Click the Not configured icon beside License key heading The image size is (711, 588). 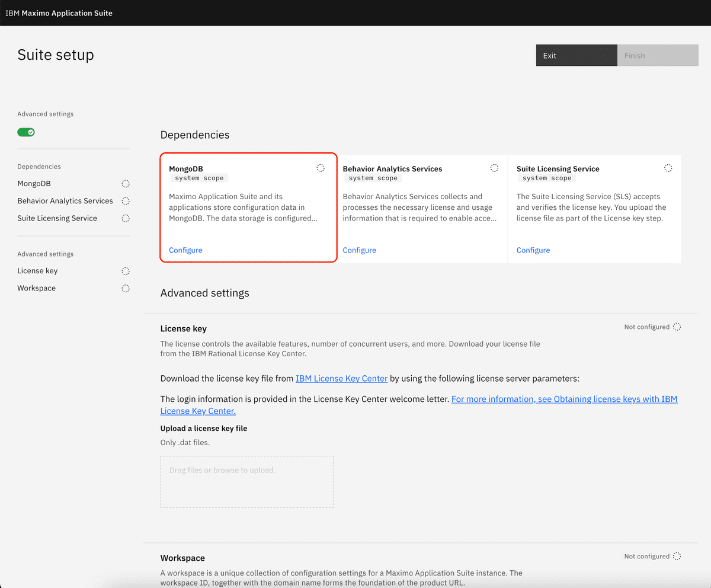tap(676, 327)
